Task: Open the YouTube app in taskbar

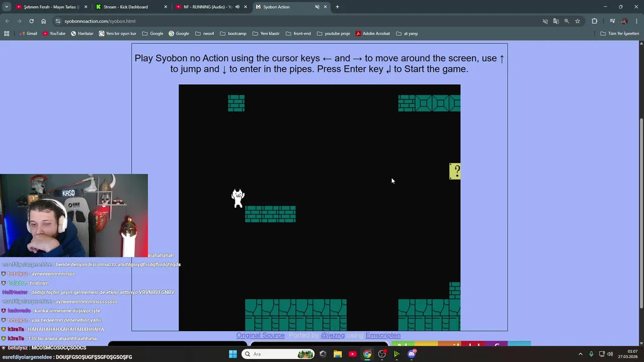Action: pos(352,354)
